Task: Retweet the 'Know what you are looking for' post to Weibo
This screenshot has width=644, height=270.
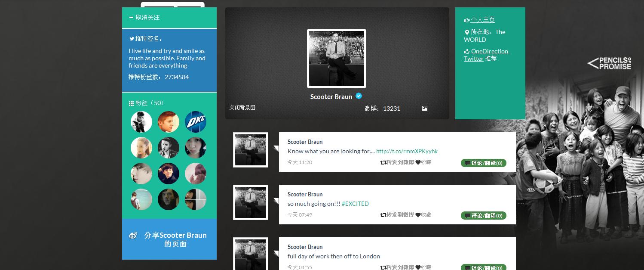Action: point(397,162)
